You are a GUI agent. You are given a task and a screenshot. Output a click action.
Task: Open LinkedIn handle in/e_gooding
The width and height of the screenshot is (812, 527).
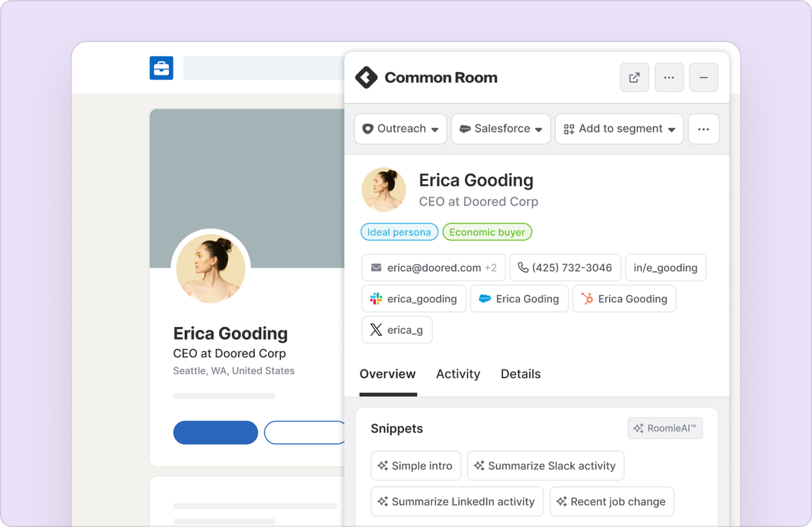coord(665,268)
